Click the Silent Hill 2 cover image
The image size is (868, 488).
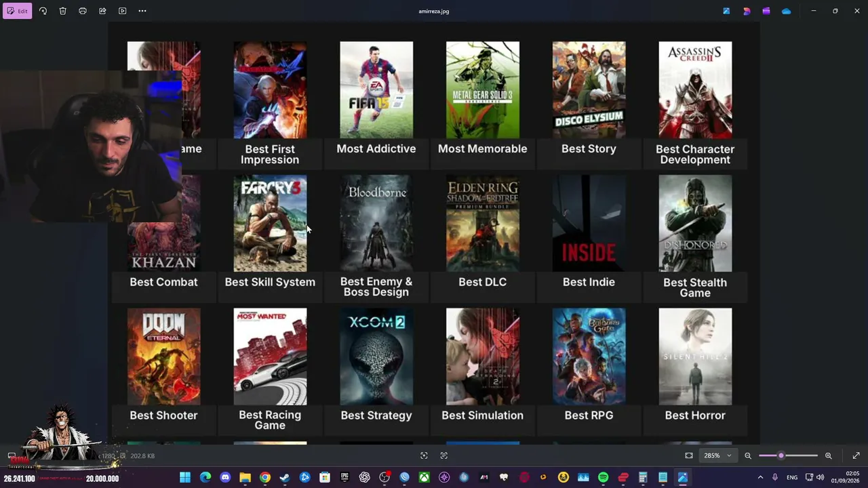pos(695,357)
